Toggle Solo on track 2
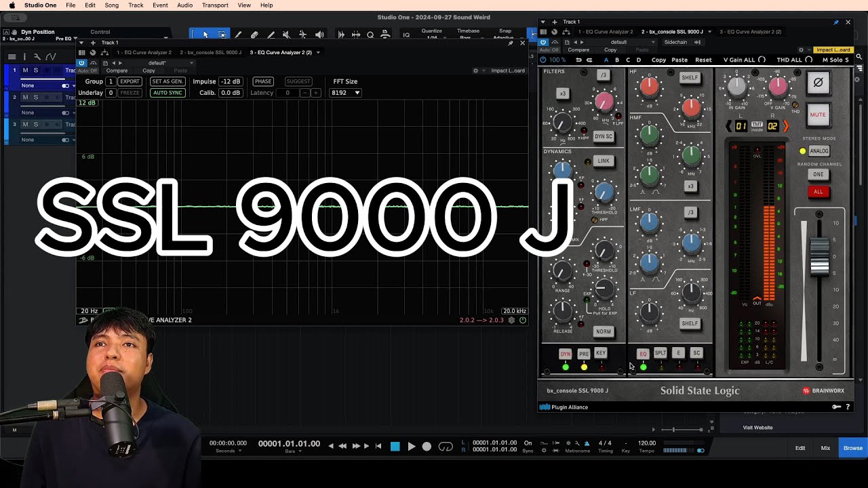Viewport: 868px width, 488px height. [x=36, y=98]
